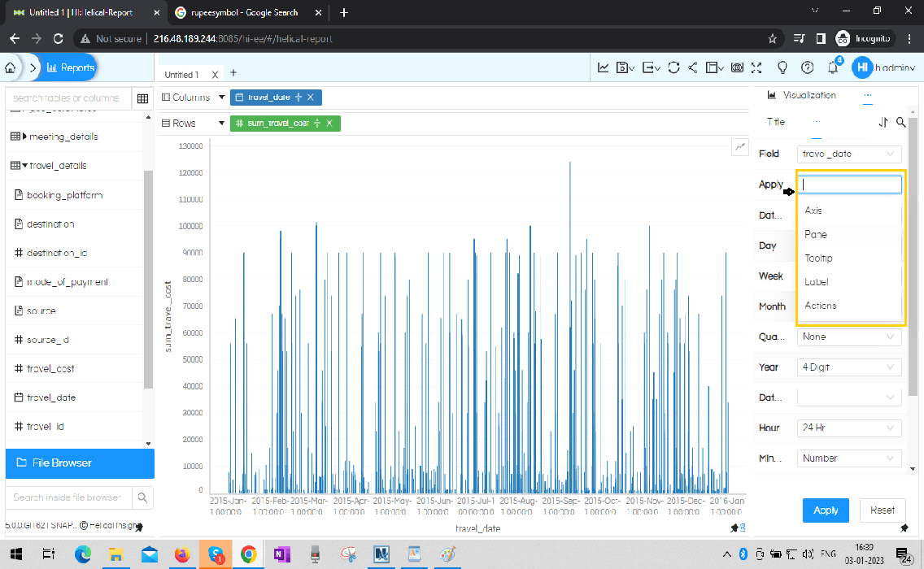Open the File Browser panel
Image resolution: width=924 pixels, height=569 pixels.
[81, 463]
